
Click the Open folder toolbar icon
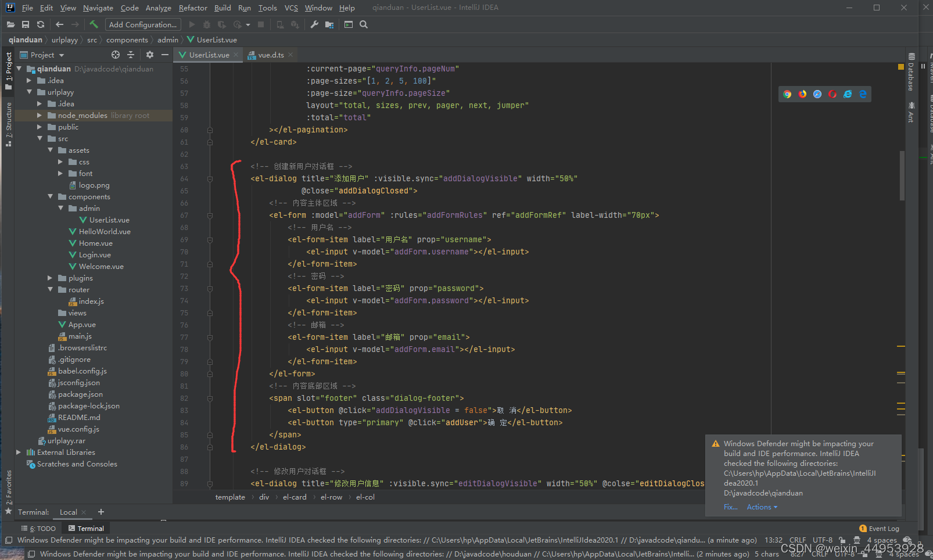pyautogui.click(x=10, y=24)
